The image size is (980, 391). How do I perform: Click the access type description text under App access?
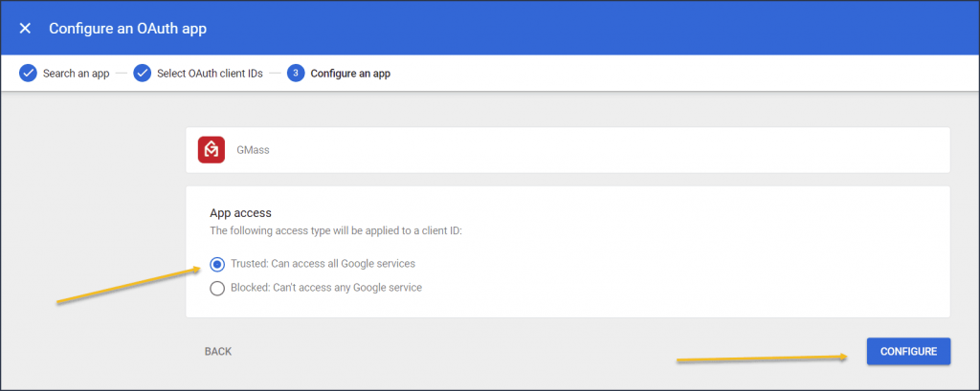(x=336, y=231)
